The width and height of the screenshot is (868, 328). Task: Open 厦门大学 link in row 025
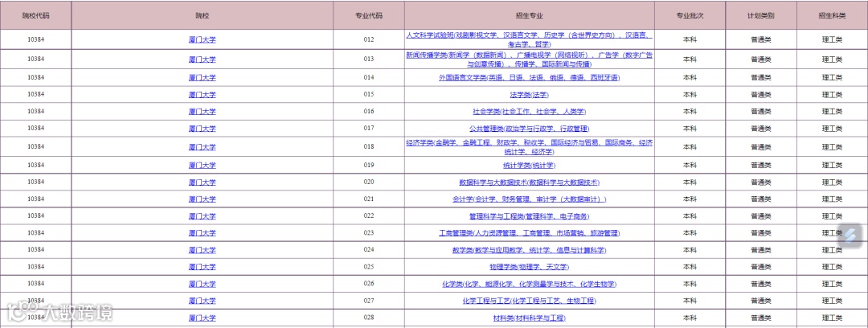(x=202, y=267)
